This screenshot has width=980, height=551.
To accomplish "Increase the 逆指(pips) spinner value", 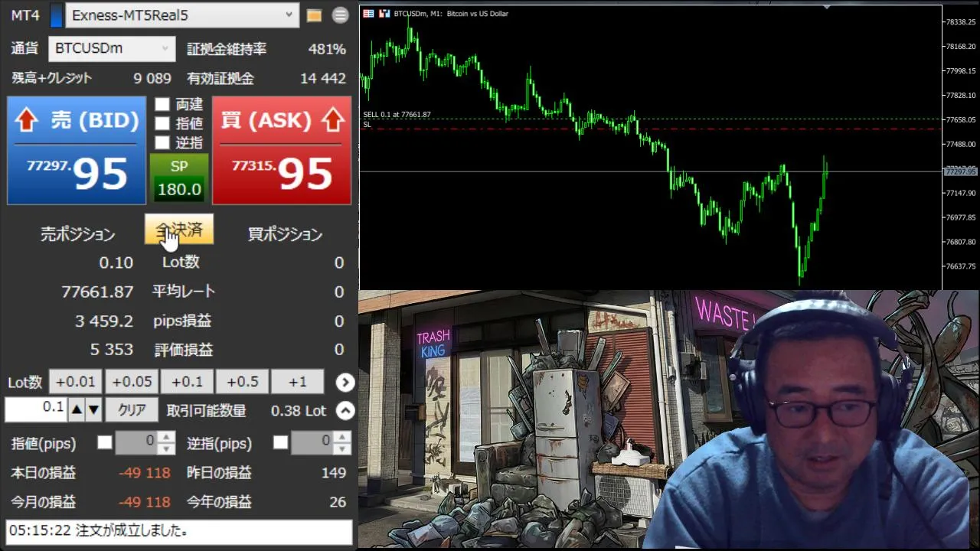I will click(342, 437).
